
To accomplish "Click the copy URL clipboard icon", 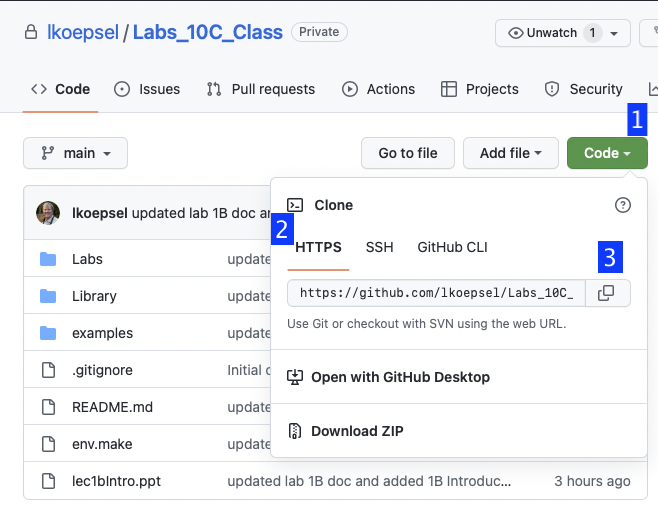I will [x=606, y=293].
